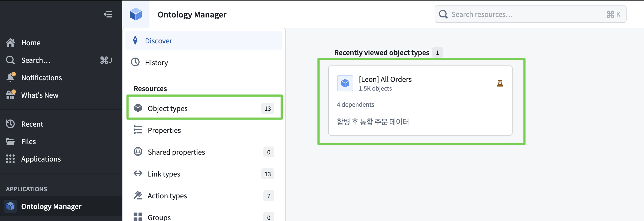Collapse the left sidebar menu icon
Screen dimensions: 644x221
(x=108, y=14)
